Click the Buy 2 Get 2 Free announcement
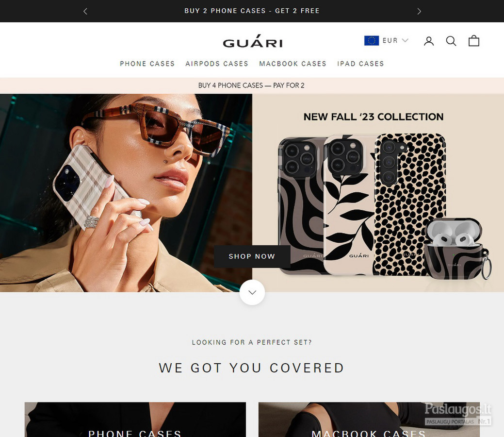The image size is (504, 437). [x=252, y=11]
